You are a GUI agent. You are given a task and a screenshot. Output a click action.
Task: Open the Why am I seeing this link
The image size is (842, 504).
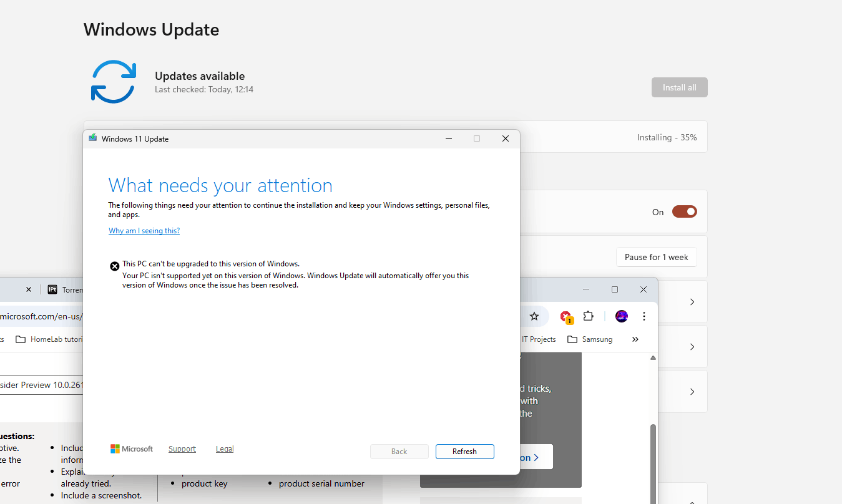click(144, 230)
